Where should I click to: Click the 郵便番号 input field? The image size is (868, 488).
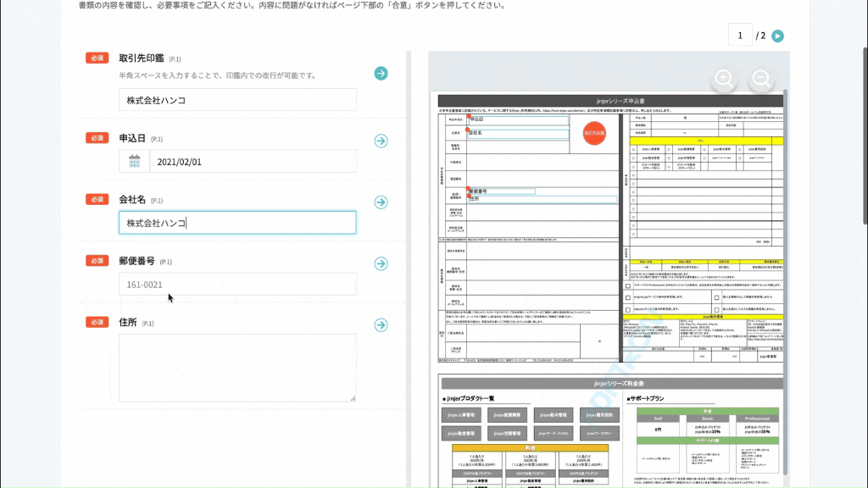(237, 285)
